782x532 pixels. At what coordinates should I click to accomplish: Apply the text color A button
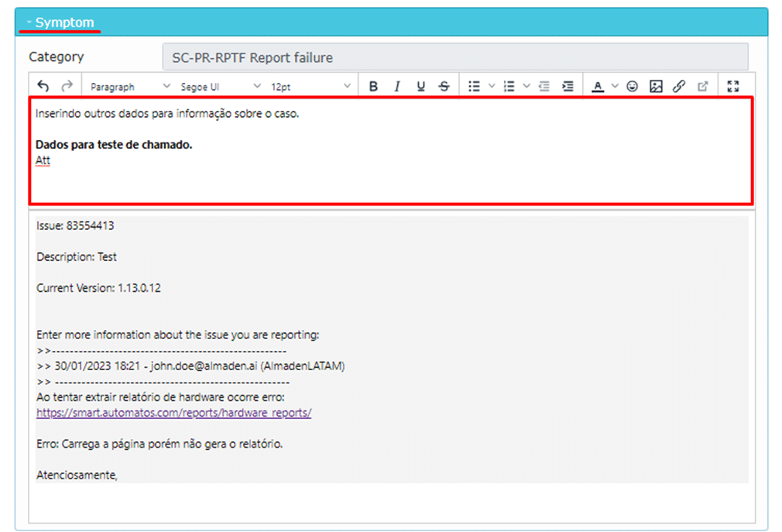point(598,87)
